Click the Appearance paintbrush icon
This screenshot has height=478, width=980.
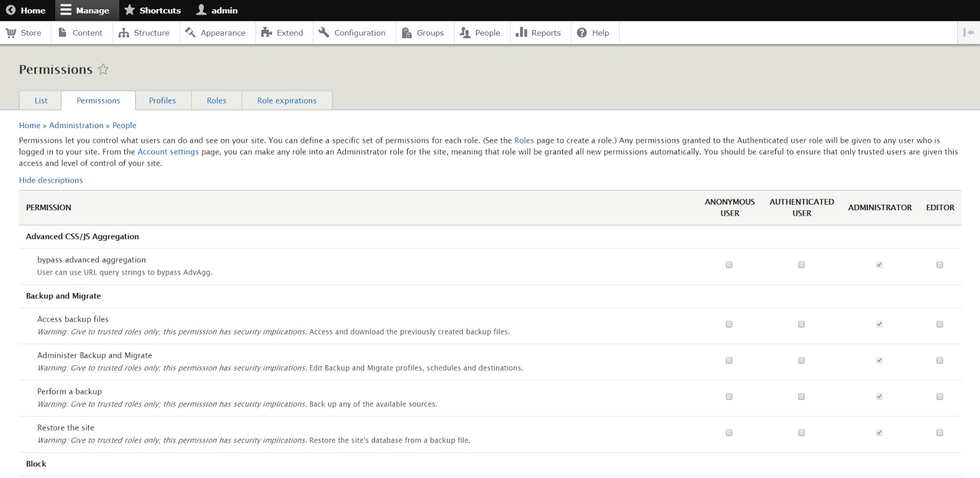(190, 32)
